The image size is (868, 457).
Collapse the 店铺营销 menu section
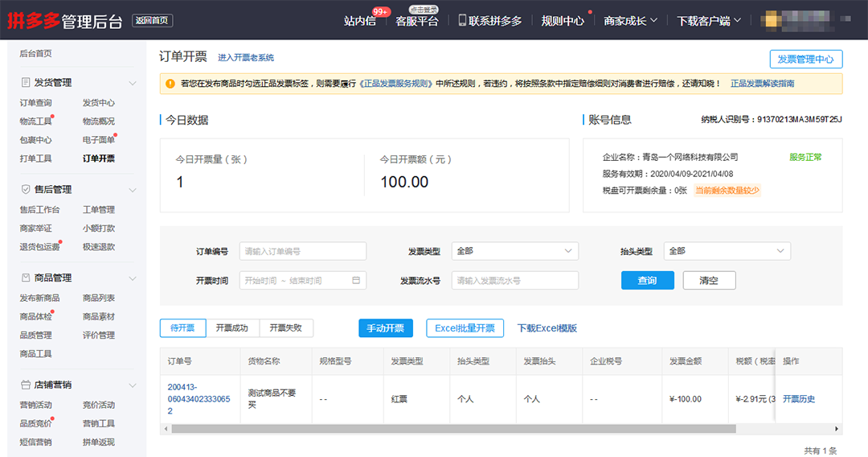133,385
